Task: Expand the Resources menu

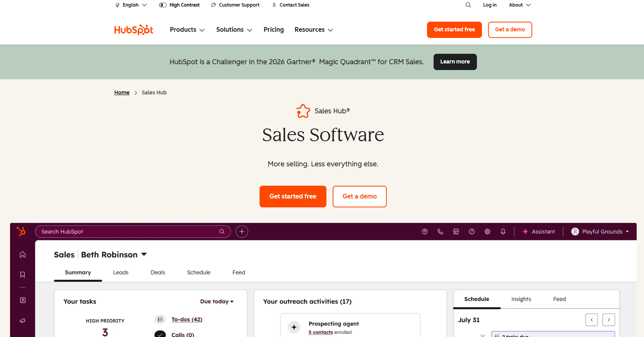Action: [x=314, y=30]
